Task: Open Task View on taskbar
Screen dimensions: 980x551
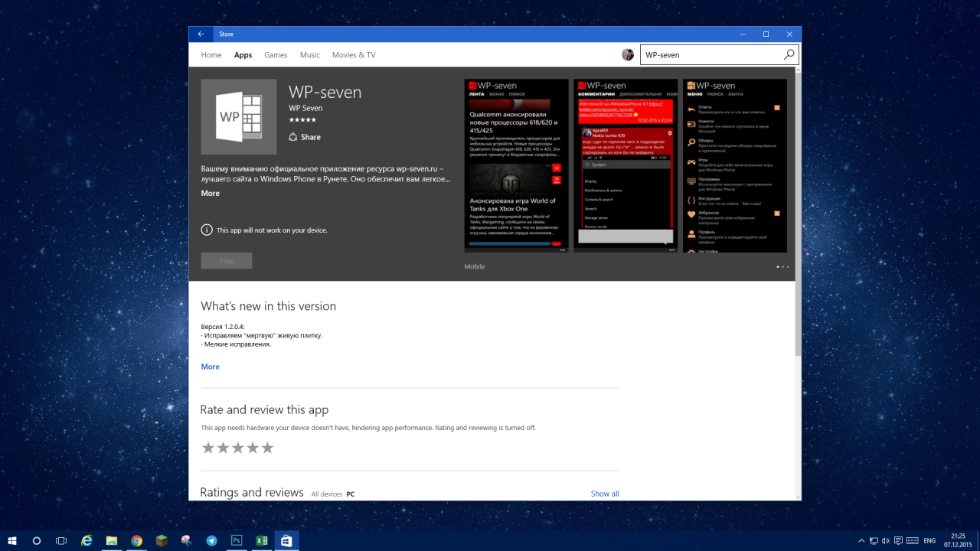Action: coord(61,541)
